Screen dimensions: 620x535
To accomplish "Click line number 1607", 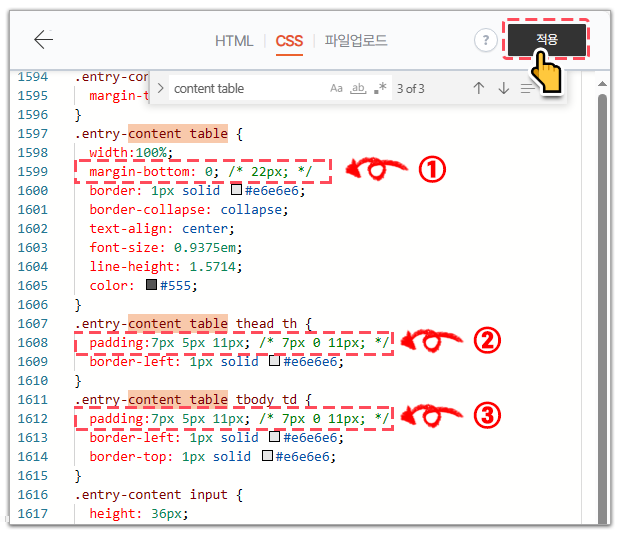I will 32,323.
